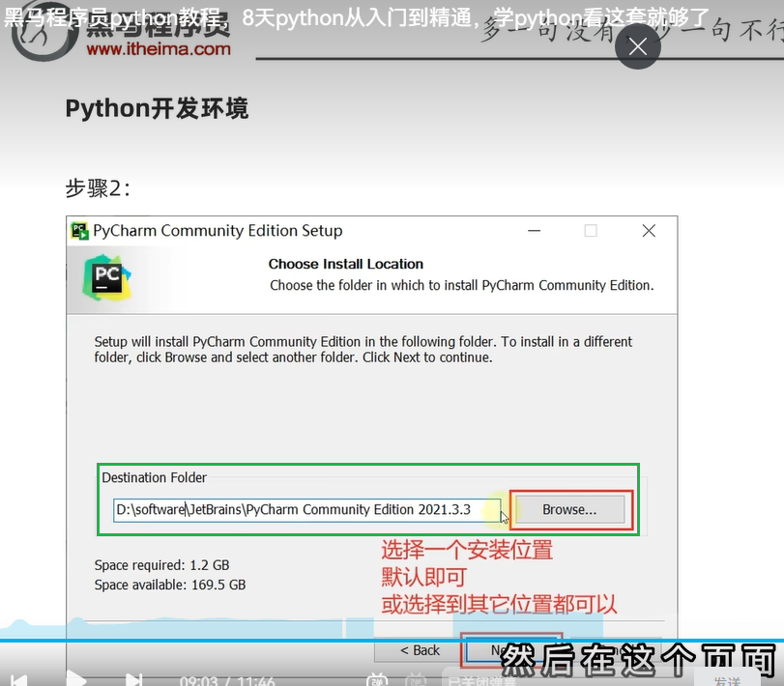Click the video title text at top

(356, 17)
